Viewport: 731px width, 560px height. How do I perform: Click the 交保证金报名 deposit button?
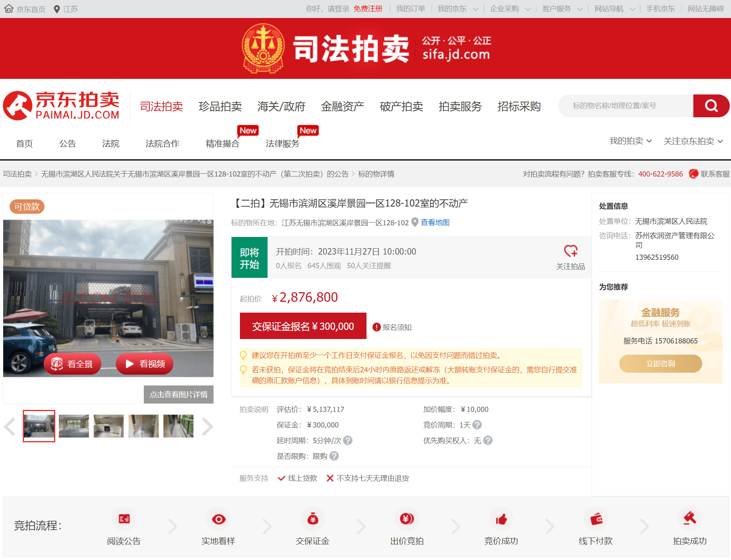[x=303, y=326]
